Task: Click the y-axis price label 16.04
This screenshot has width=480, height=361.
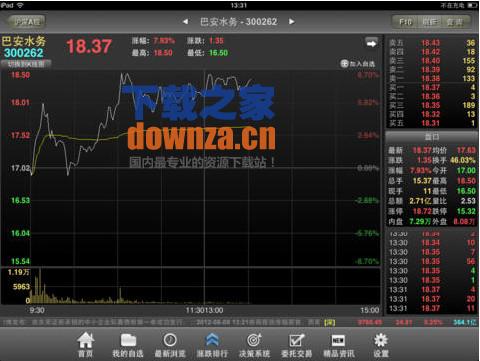Action: coord(20,233)
